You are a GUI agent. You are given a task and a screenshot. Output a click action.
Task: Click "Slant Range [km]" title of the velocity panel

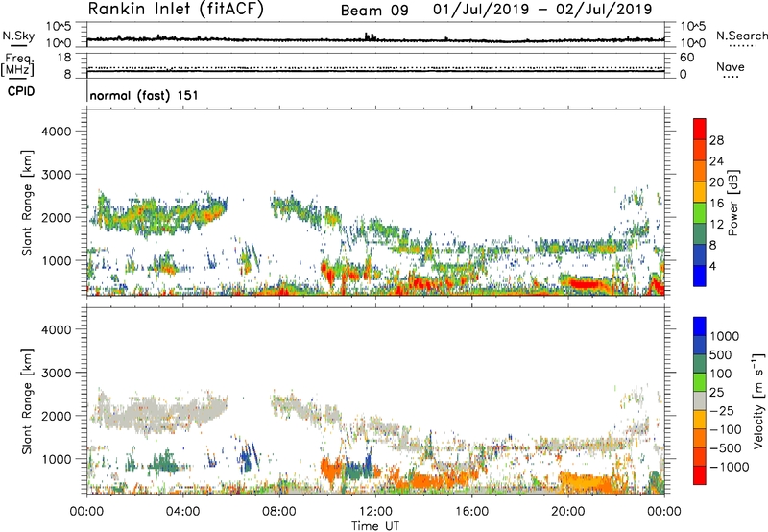pos(27,401)
